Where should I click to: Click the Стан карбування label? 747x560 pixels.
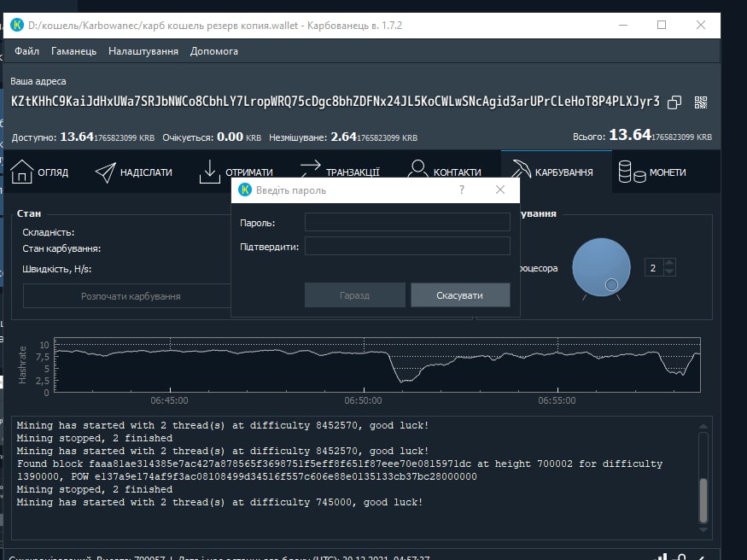(61, 248)
